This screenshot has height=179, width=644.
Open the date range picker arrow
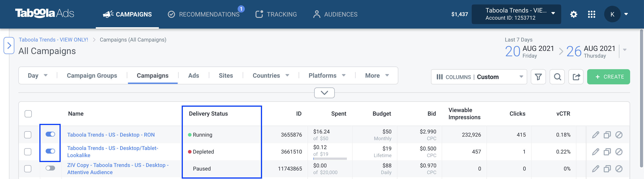625,50
